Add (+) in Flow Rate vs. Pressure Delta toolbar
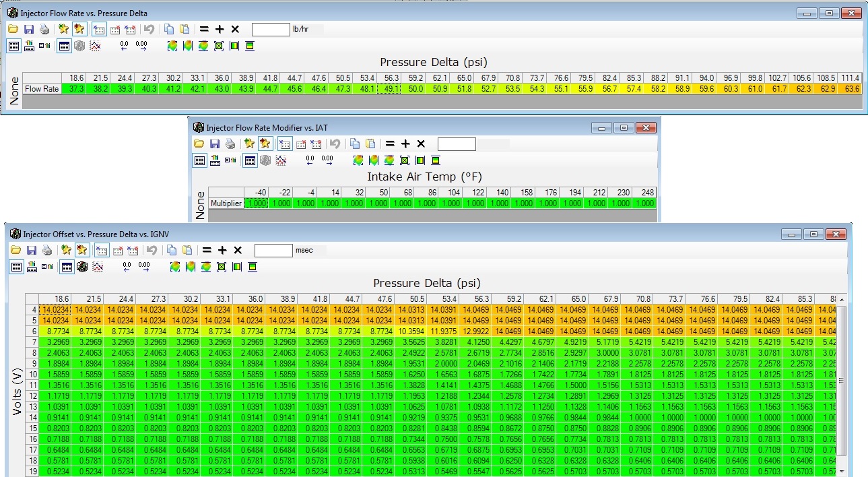This screenshot has width=868, height=477. click(x=220, y=29)
